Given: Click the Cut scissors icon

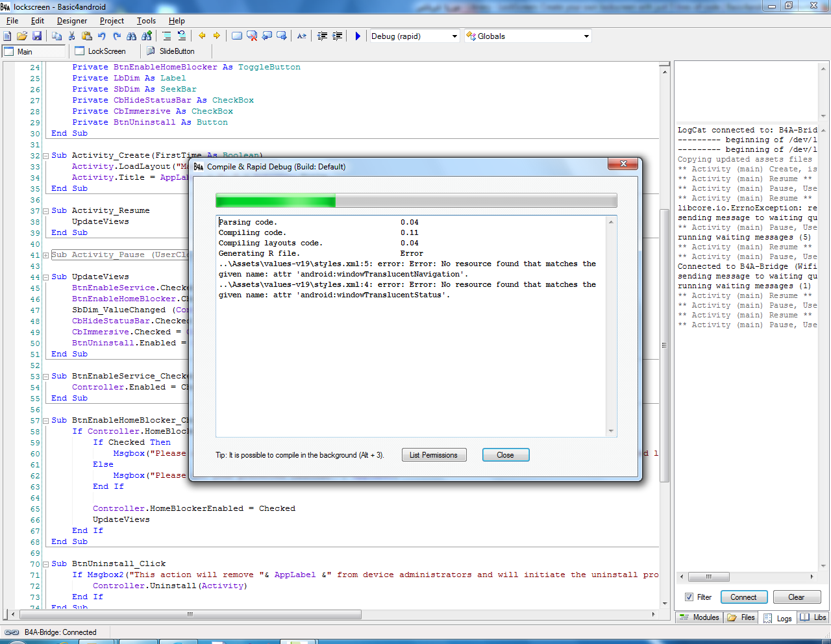Looking at the screenshot, I should (x=72, y=36).
